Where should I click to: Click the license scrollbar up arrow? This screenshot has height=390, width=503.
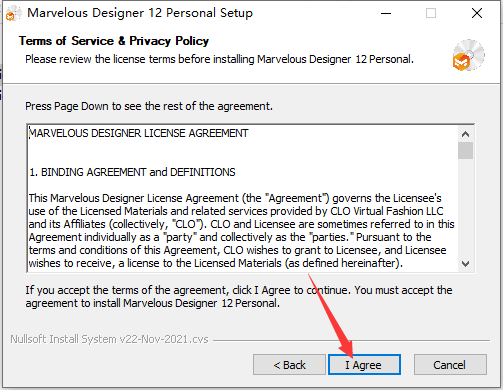(465, 134)
